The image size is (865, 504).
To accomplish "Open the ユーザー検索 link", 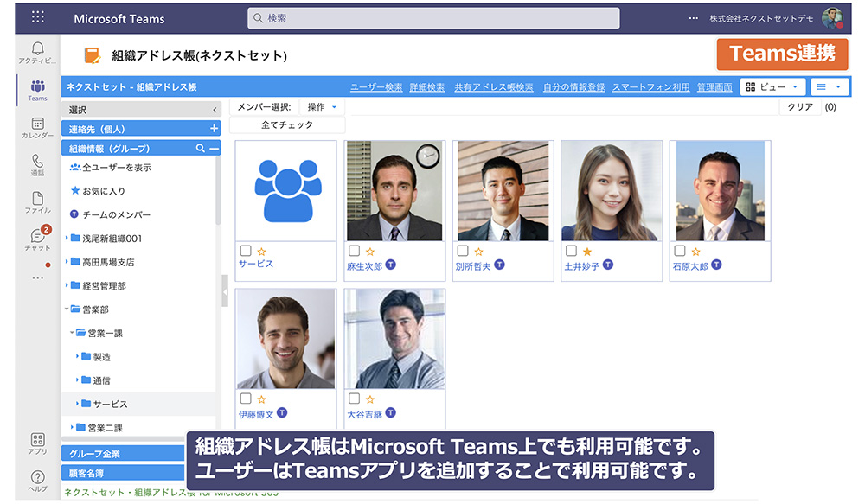I will click(x=376, y=87).
